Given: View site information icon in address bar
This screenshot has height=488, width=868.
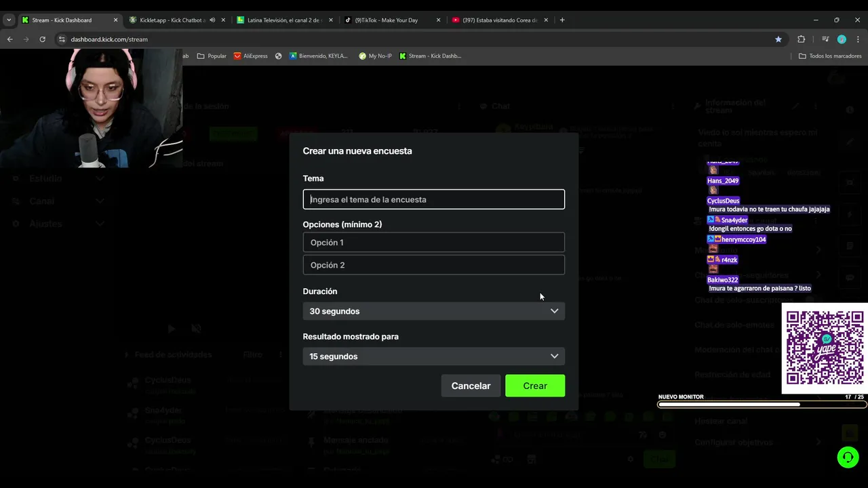Looking at the screenshot, I should (61, 39).
